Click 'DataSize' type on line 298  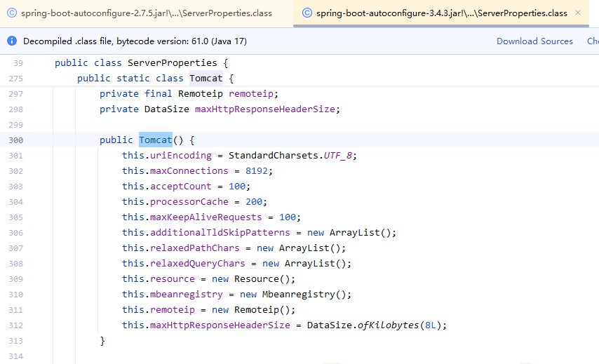[x=166, y=109]
